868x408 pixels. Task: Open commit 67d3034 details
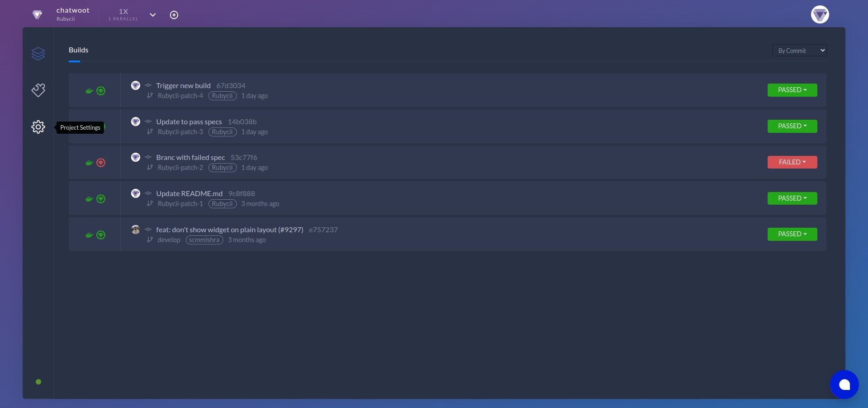[231, 85]
